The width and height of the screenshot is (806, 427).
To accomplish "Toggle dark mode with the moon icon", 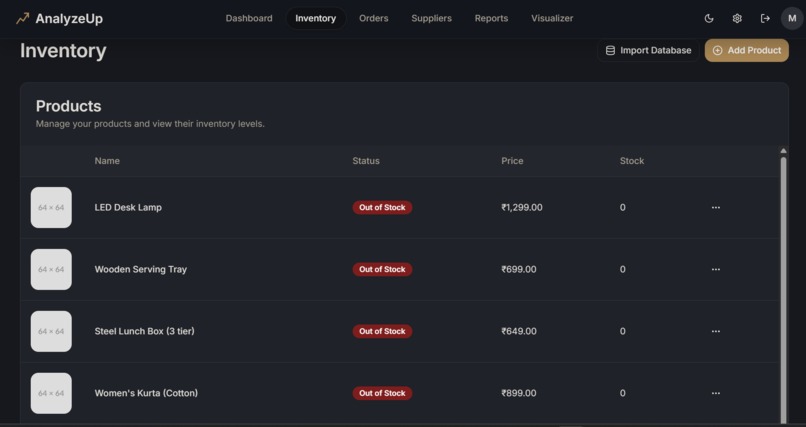I will pyautogui.click(x=709, y=18).
